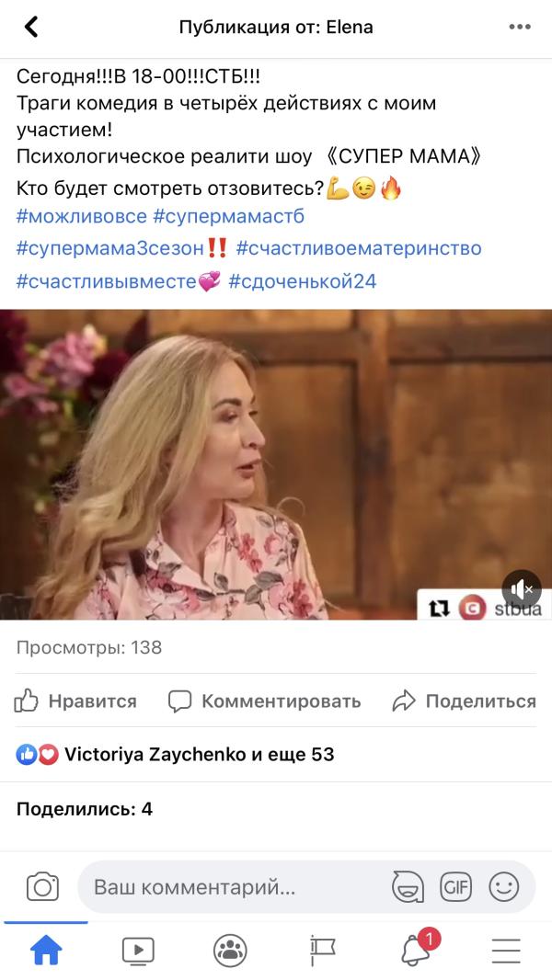Image resolution: width=552 pixels, height=980 pixels.
Task: Tap the Нравится like button
Action: (x=75, y=701)
